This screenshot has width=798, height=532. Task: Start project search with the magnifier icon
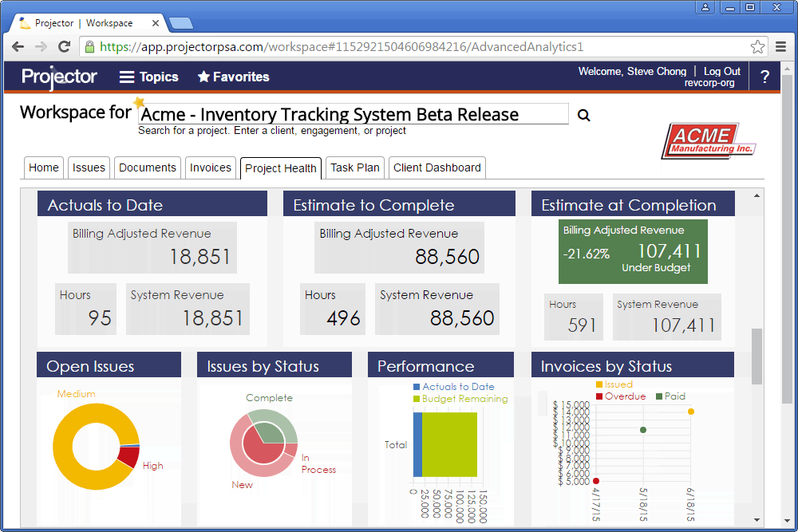point(583,115)
